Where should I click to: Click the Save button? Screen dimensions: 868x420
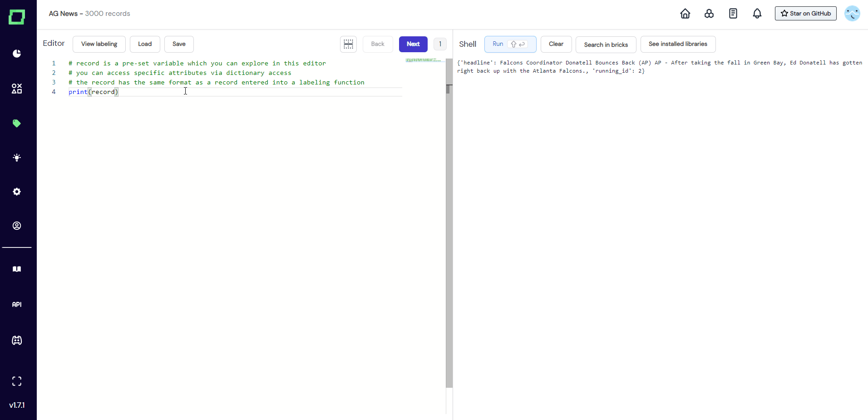(x=179, y=44)
